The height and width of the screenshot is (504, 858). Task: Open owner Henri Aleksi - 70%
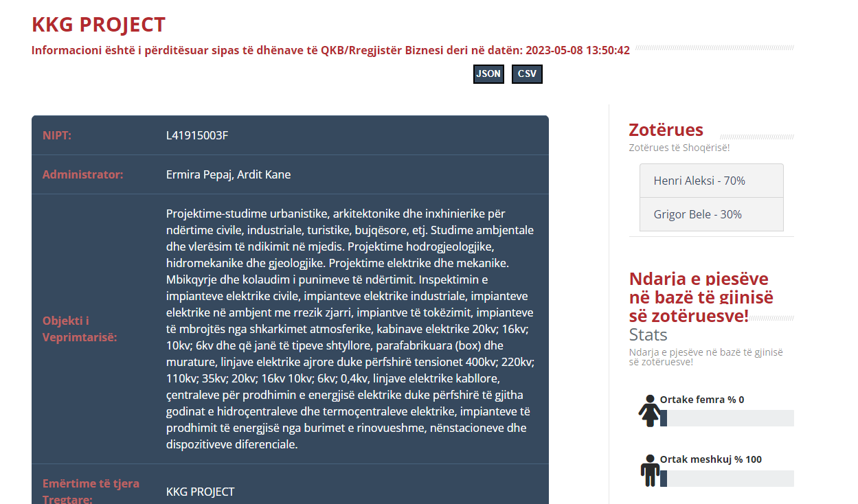tap(711, 181)
